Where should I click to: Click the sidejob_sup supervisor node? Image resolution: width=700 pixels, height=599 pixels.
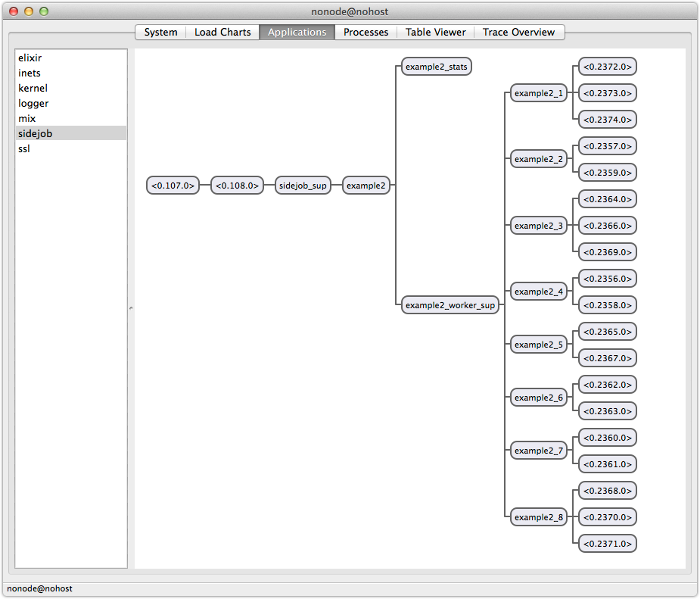click(303, 185)
